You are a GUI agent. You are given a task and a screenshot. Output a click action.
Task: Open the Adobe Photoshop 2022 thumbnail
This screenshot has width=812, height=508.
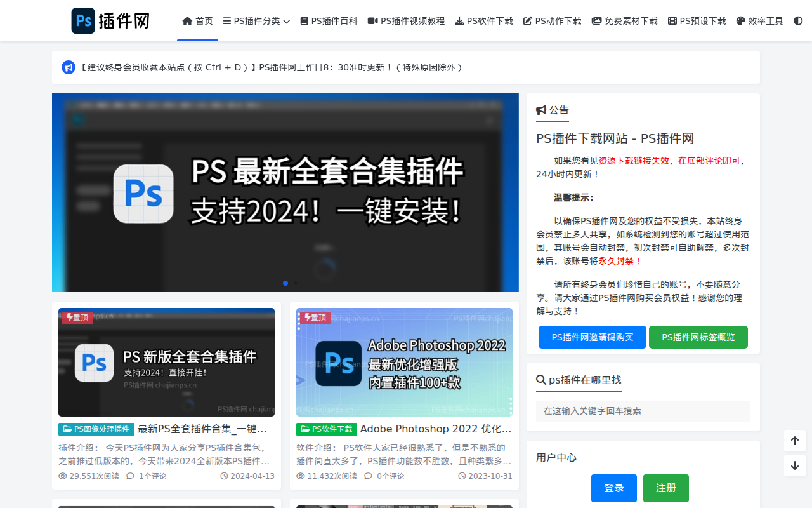point(404,362)
